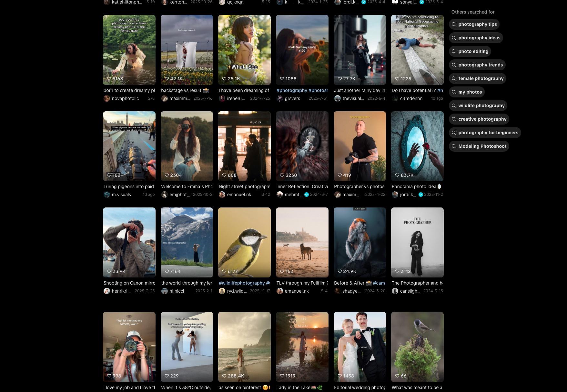Open c4mdennn profile avatar
The width and height of the screenshot is (567, 392).
pyautogui.click(x=395, y=98)
